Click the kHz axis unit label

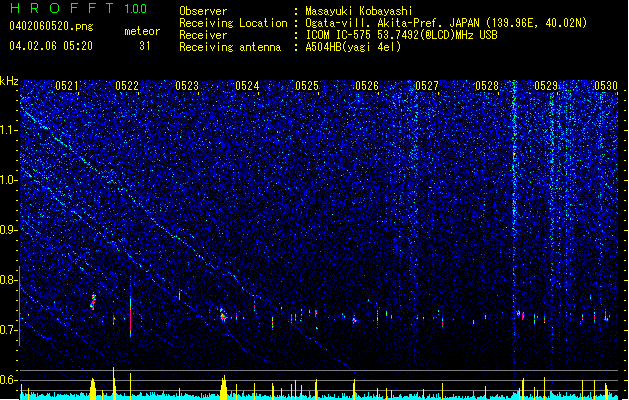pos(9,81)
